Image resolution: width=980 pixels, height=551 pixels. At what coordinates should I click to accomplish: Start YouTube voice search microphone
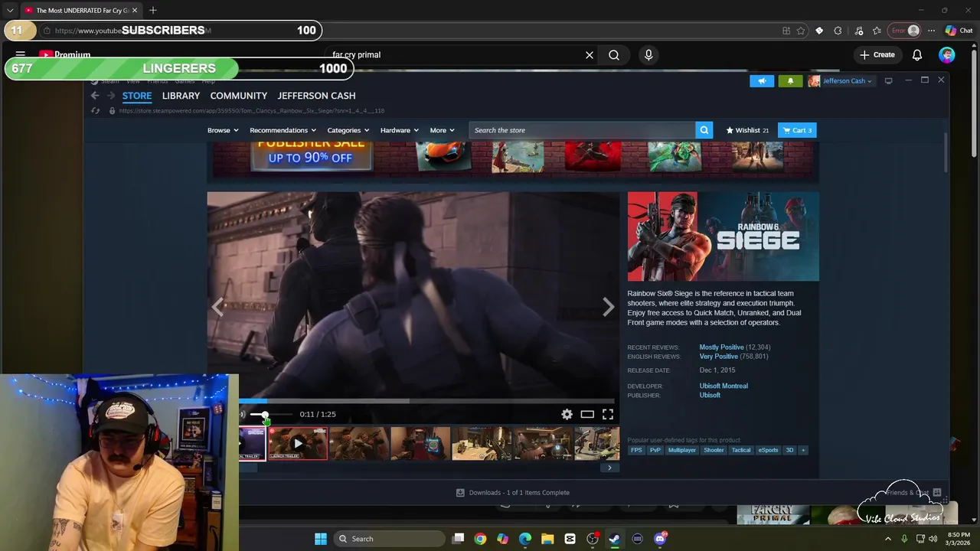(x=648, y=55)
